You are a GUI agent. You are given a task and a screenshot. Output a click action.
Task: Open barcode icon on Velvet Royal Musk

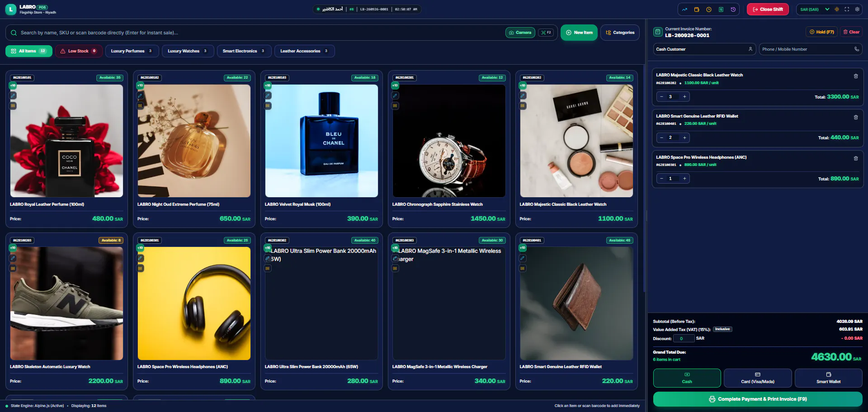click(x=268, y=106)
